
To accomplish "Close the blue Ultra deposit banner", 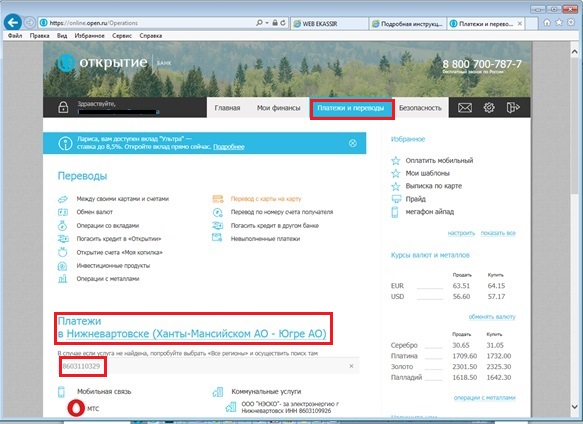I will pos(352,143).
